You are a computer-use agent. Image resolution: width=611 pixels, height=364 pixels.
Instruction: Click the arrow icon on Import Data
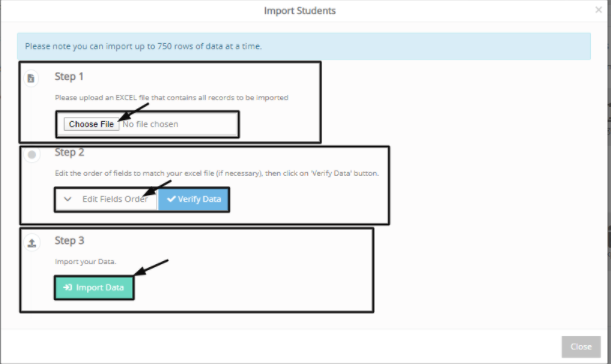[67, 288]
